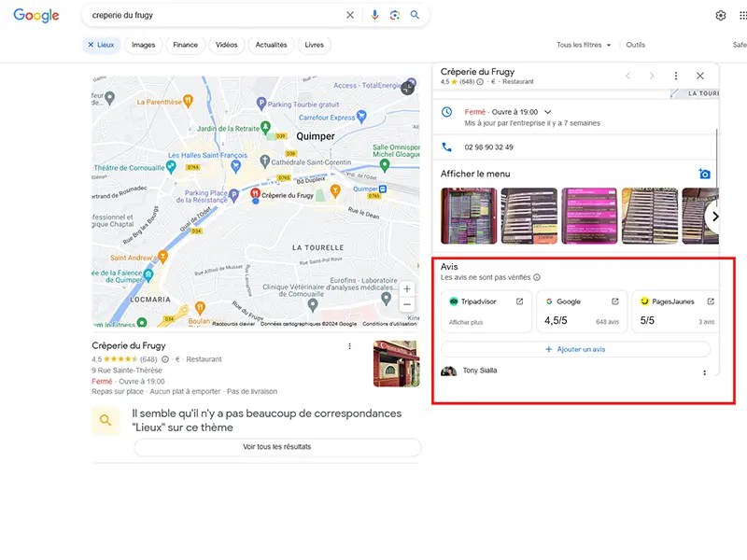Show next menu photos with arrow

click(714, 217)
